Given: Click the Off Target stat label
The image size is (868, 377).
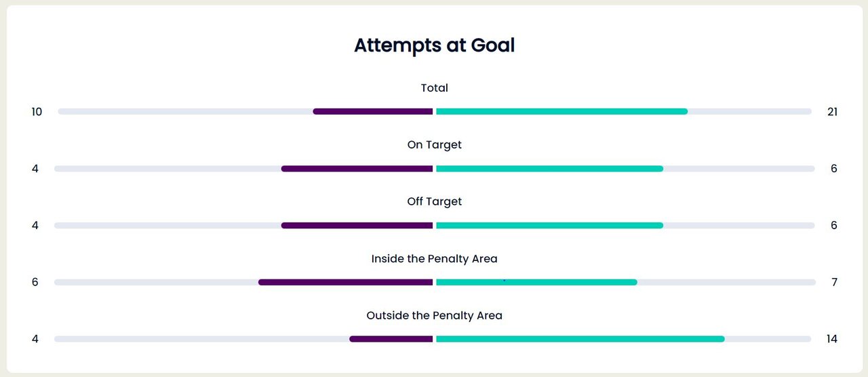Looking at the screenshot, I should pyautogui.click(x=434, y=202).
